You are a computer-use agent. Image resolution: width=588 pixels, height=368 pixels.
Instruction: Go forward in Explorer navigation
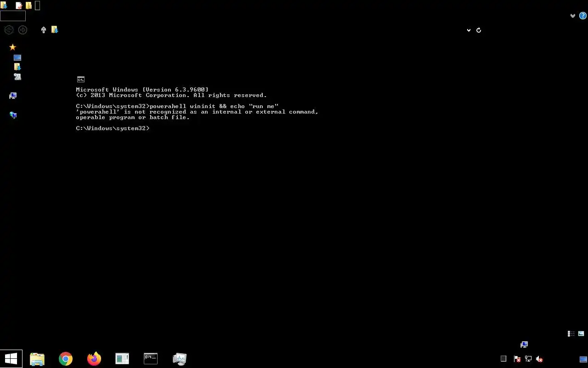[23, 30]
